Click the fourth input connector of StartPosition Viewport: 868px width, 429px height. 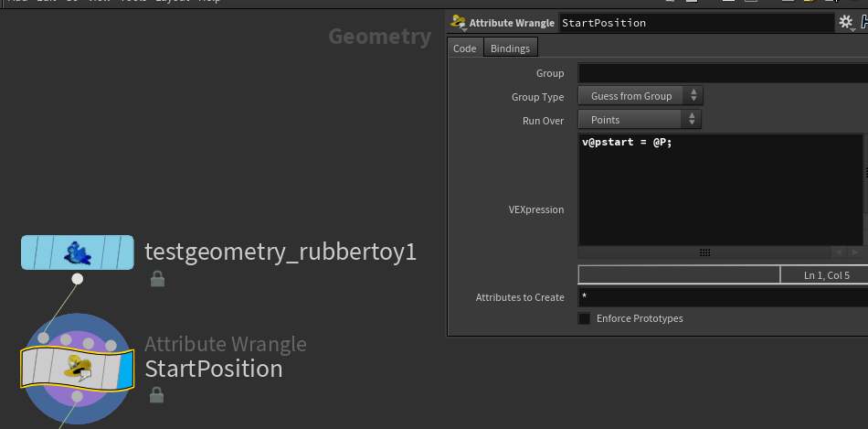tap(111, 346)
